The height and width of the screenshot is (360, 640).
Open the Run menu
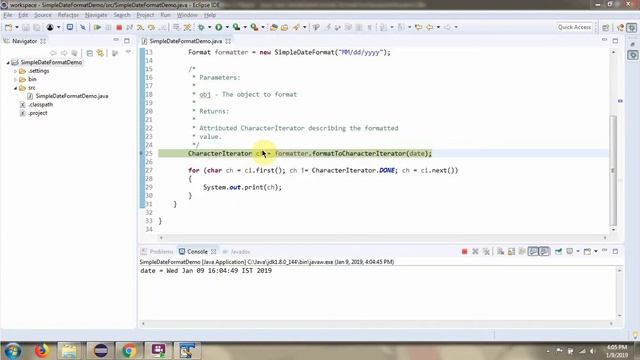[165, 15]
